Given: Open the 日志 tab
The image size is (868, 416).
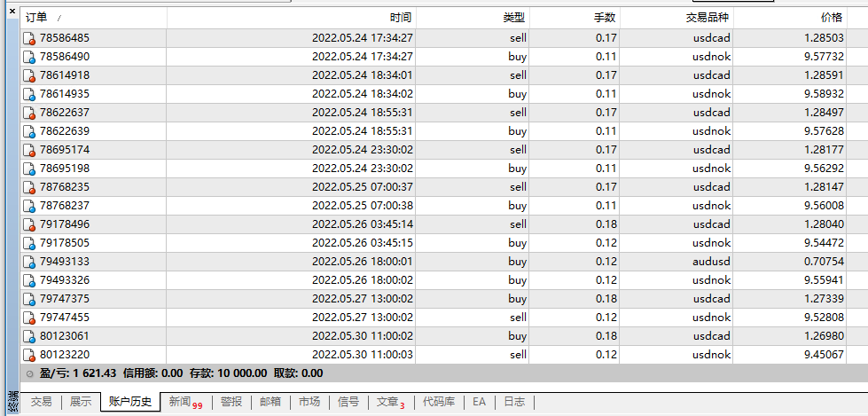Looking at the screenshot, I should (514, 402).
